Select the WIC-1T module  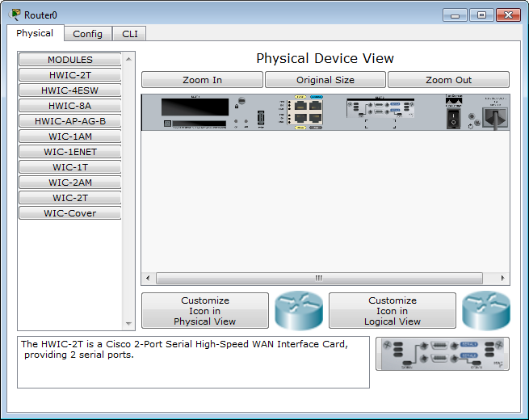pyautogui.click(x=70, y=167)
